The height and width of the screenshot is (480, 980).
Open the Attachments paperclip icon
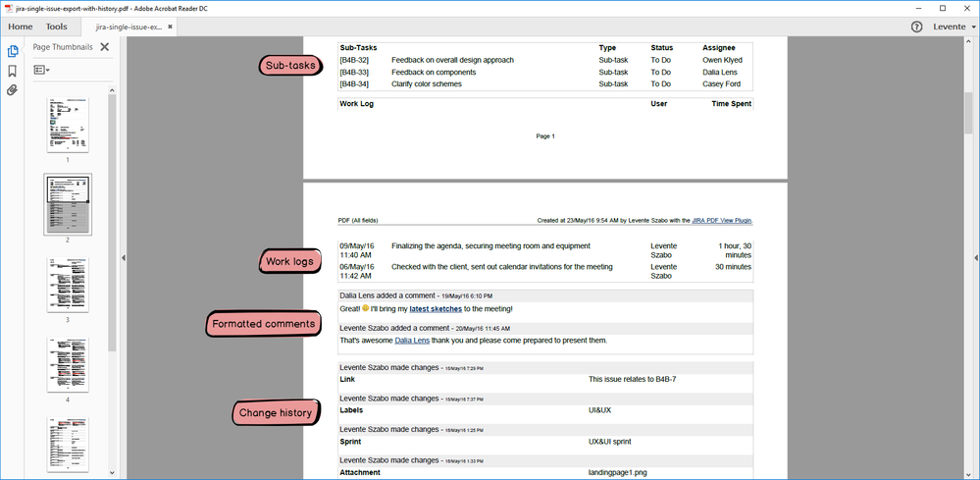[x=12, y=90]
